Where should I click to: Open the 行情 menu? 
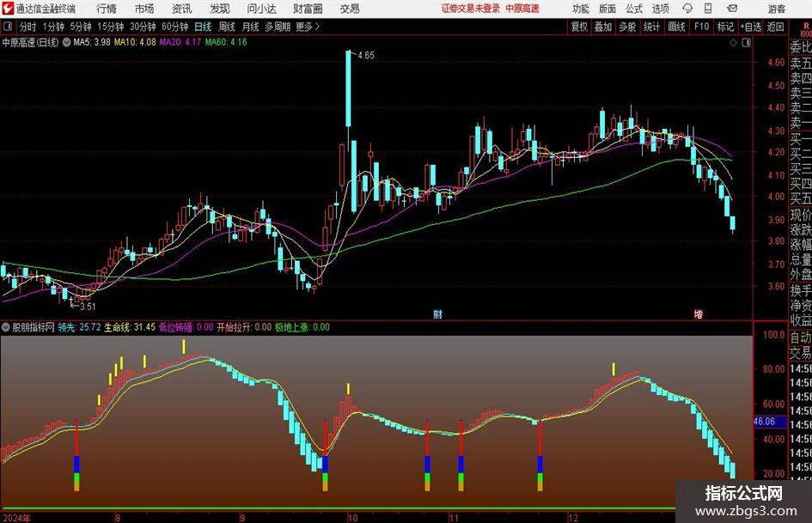[x=107, y=9]
